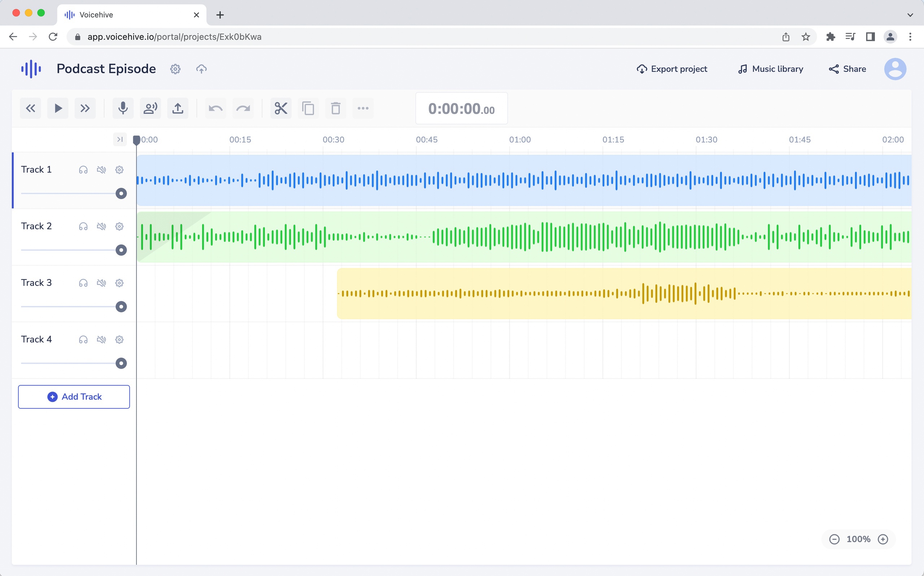
Task: Solo Track 3 with headphones icon
Action: (x=83, y=283)
